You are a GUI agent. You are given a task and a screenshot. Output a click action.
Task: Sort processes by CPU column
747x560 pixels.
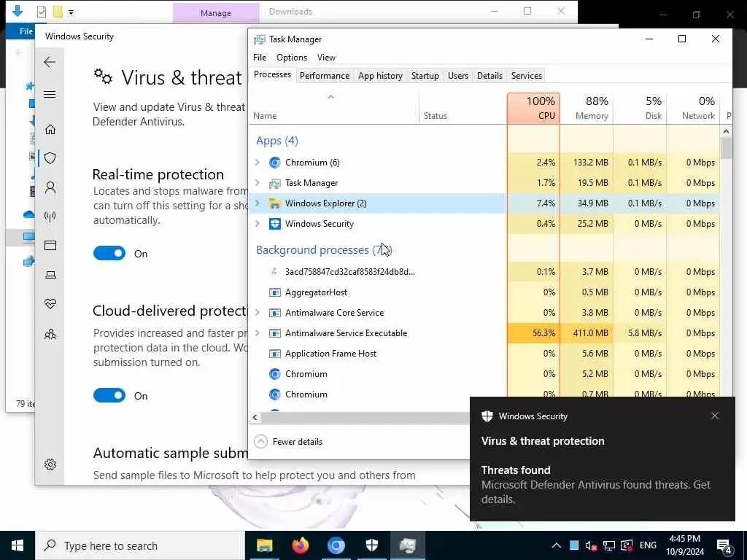pos(533,109)
